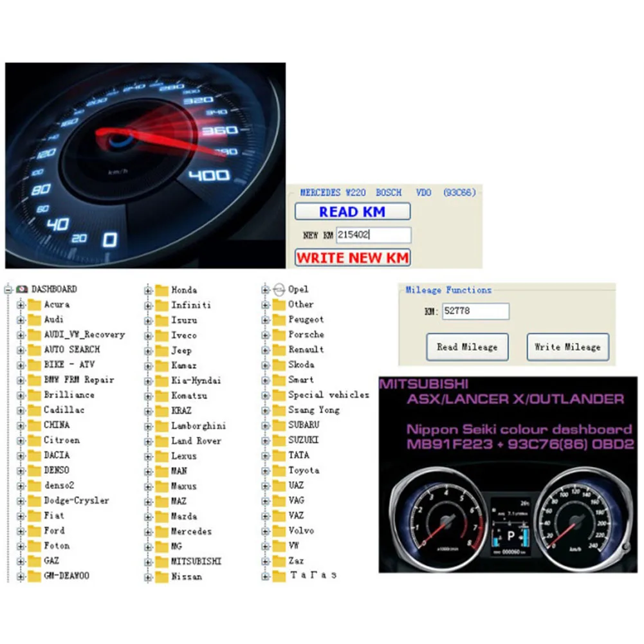Click the DENSO folder icon

pos(34,471)
